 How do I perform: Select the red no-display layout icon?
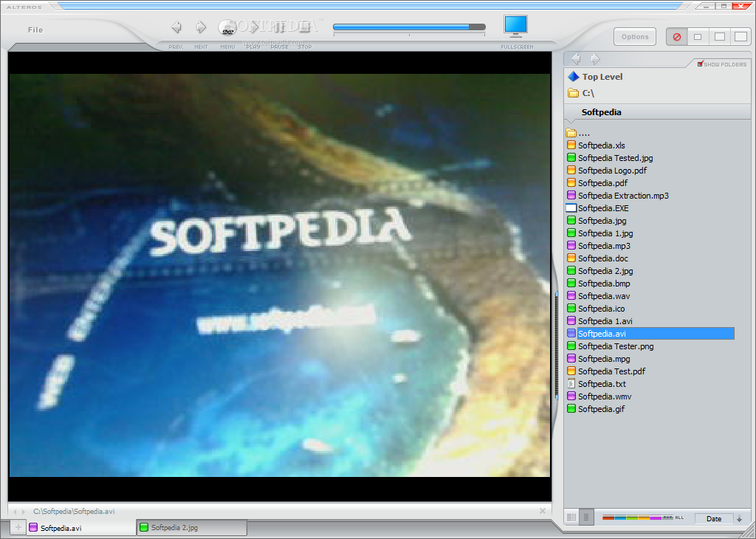coord(676,37)
